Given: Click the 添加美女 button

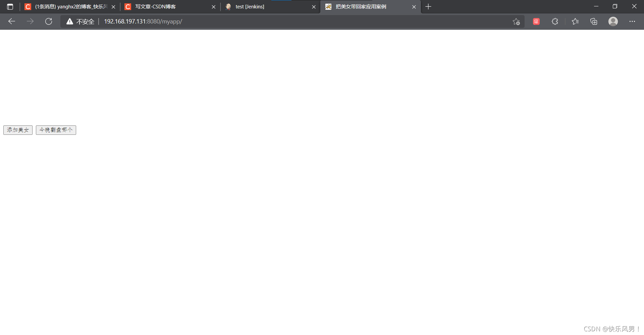Looking at the screenshot, I should 18,130.
